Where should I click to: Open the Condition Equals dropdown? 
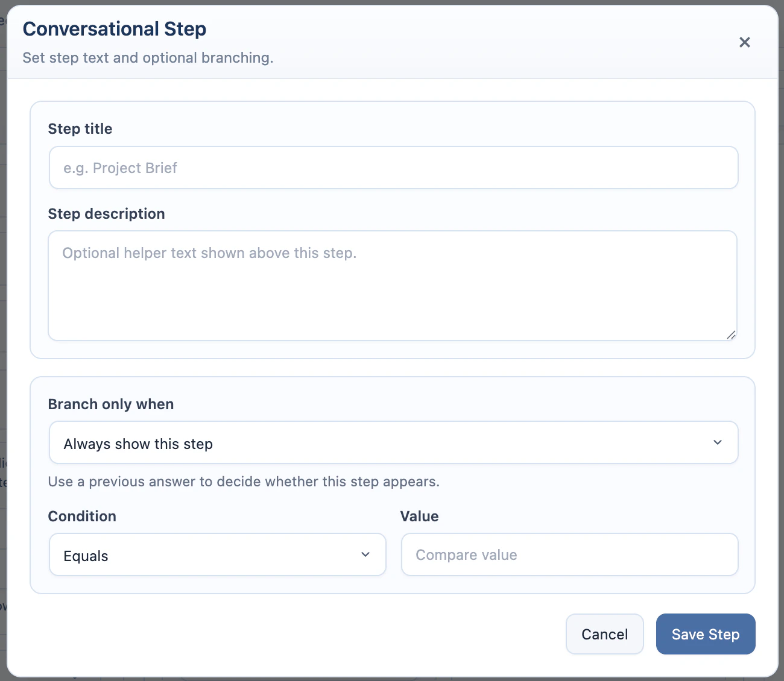click(218, 554)
